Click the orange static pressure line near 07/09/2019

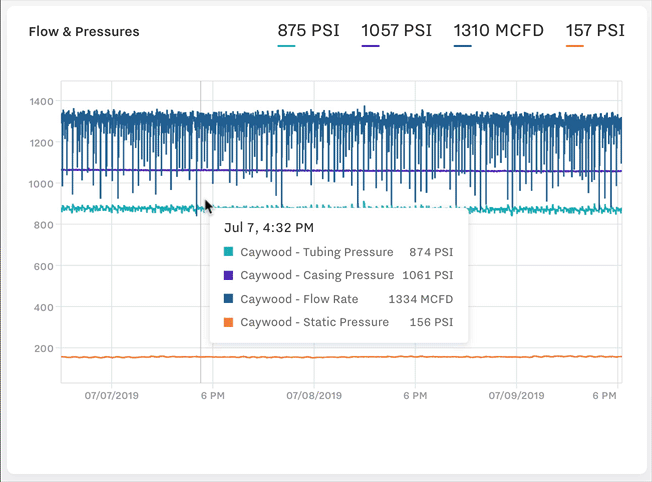(x=516, y=357)
